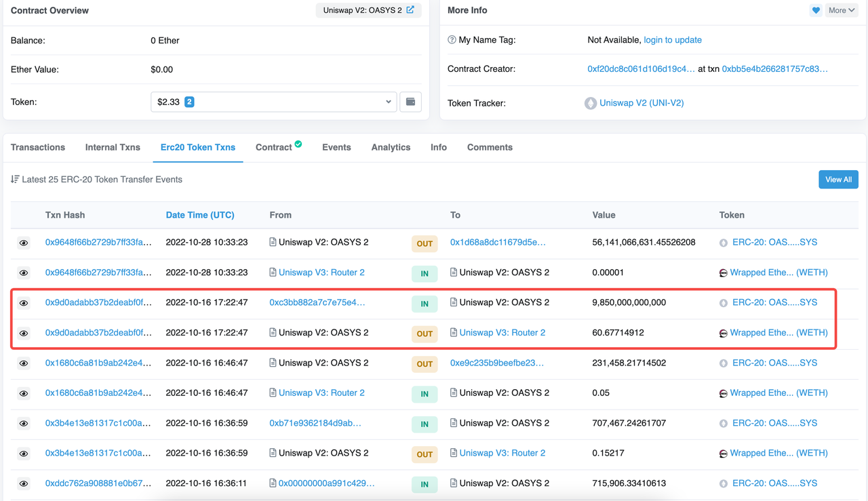
Task: Click the Uniswap V2 token tracker logo icon
Action: (x=591, y=103)
